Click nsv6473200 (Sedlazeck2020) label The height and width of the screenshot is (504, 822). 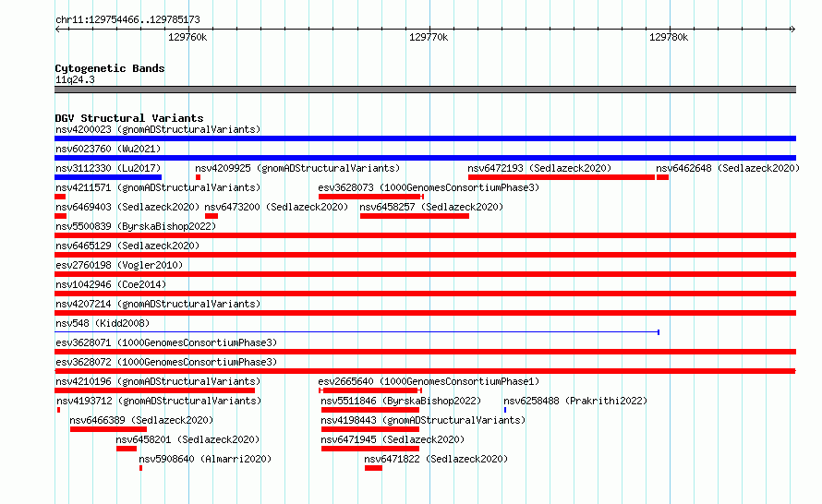[x=276, y=207]
